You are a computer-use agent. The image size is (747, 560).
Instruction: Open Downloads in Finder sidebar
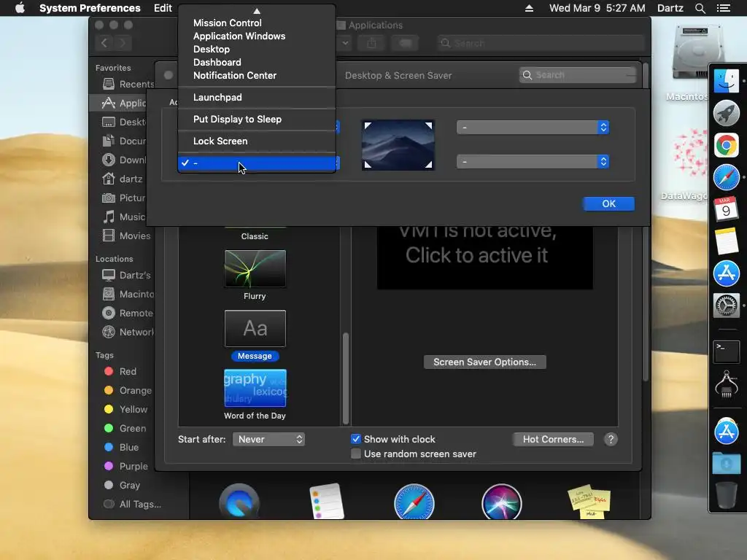[x=125, y=160]
